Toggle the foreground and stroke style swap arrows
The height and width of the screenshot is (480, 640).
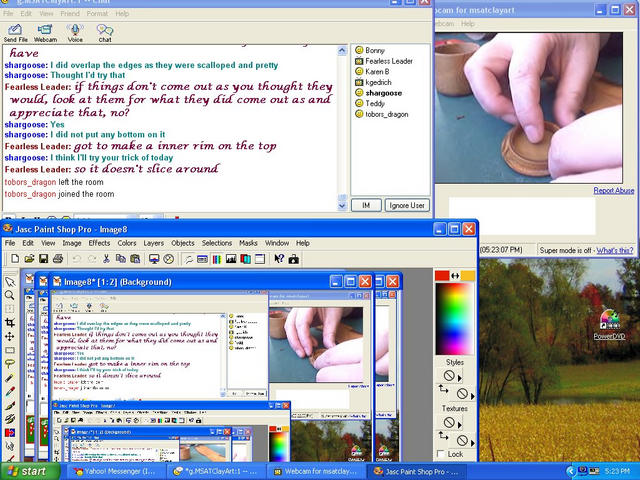click(443, 389)
